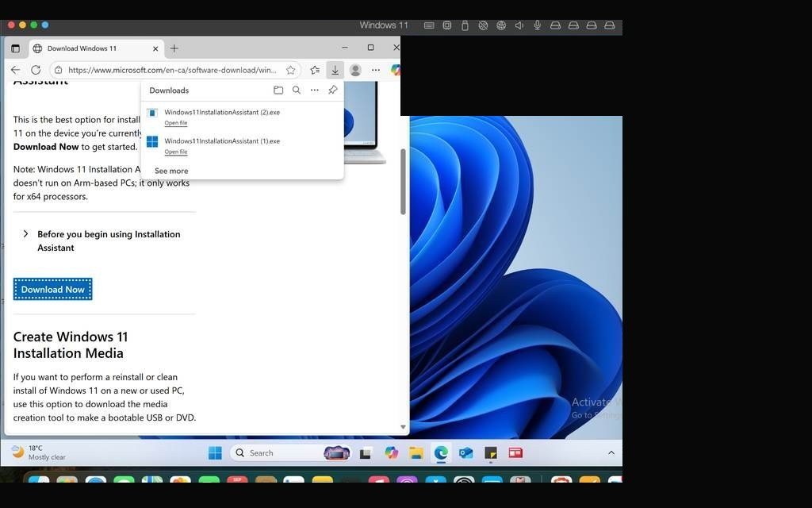The width and height of the screenshot is (812, 508).
Task: Click the VM USB device icon
Action: (x=465, y=25)
